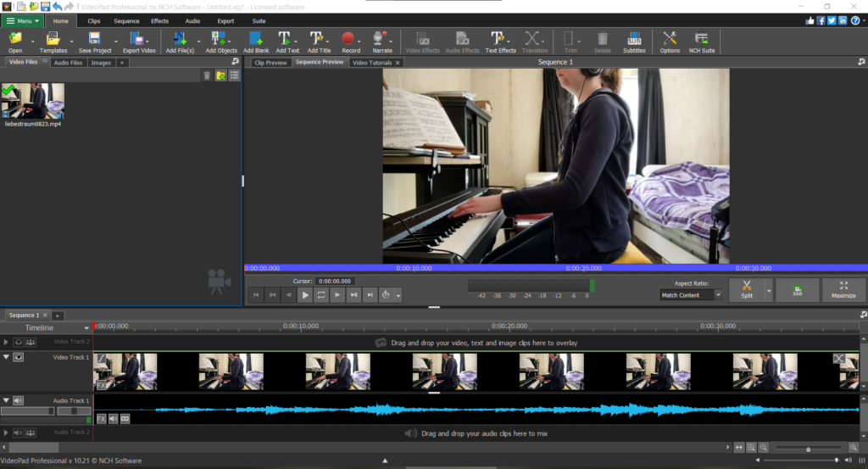The image size is (868, 469).
Task: Click the Maximize preview button
Action: 843,290
